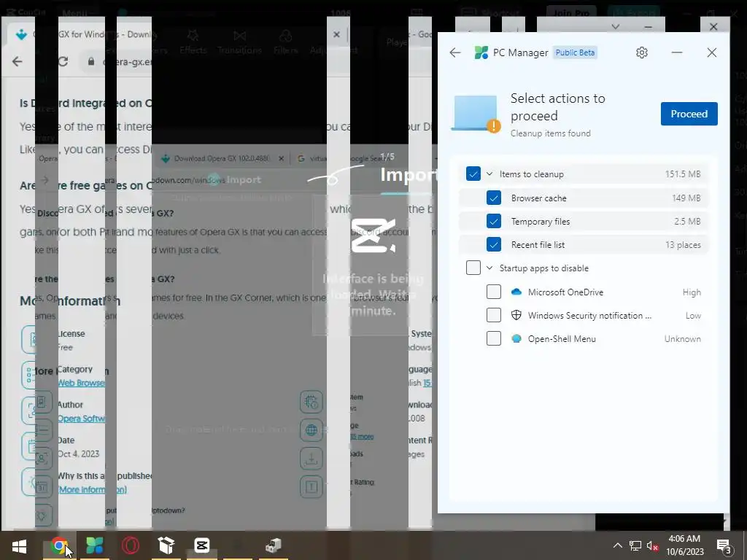Open PC Manager settings gear
The width and height of the screenshot is (747, 560).
point(642,52)
